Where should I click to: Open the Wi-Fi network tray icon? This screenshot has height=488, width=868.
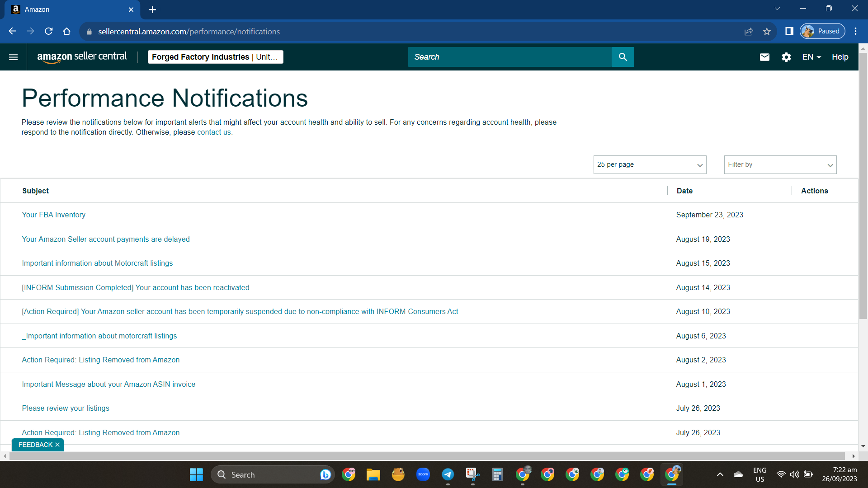coord(781,474)
